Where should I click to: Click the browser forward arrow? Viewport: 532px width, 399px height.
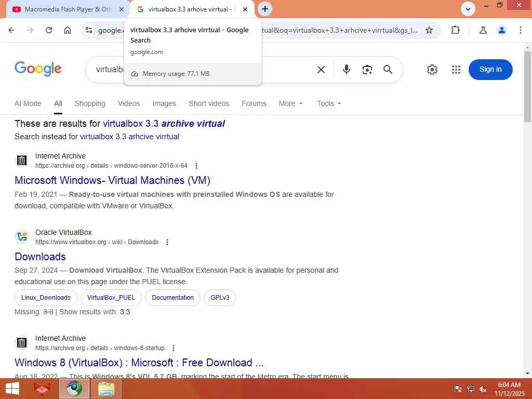(x=30, y=30)
